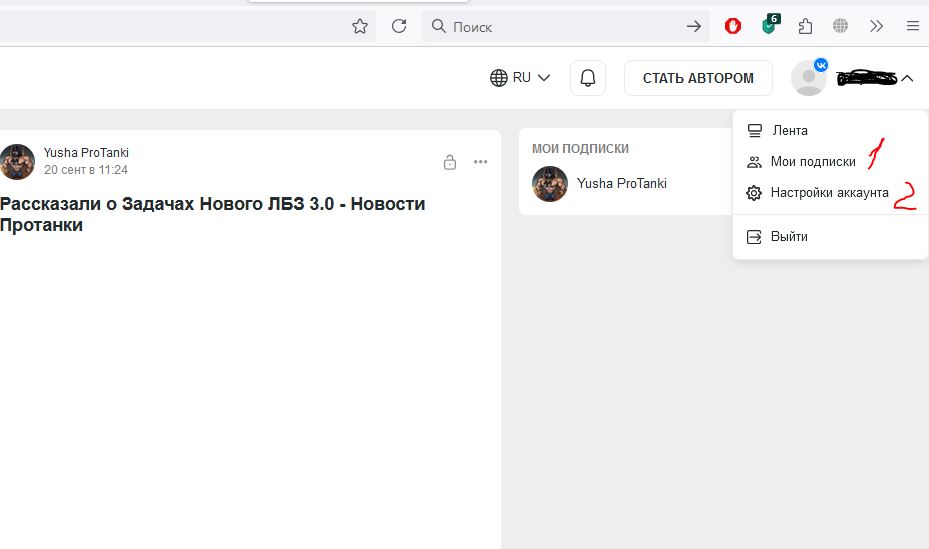Open Мои подписки menu entry
The image size is (929, 549).
(830, 162)
